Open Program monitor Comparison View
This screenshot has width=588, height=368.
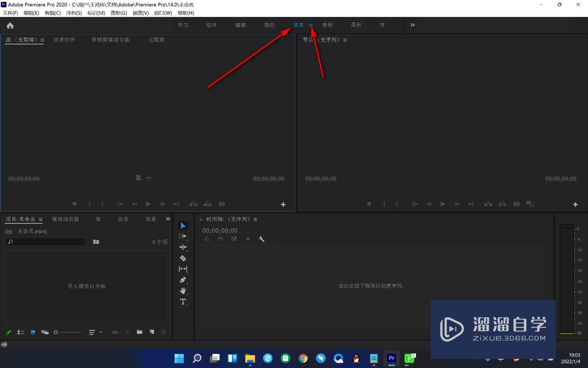click(x=530, y=204)
